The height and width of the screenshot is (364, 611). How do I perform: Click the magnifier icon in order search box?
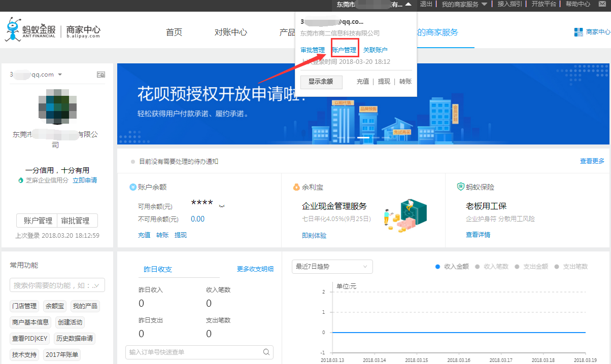point(266,352)
